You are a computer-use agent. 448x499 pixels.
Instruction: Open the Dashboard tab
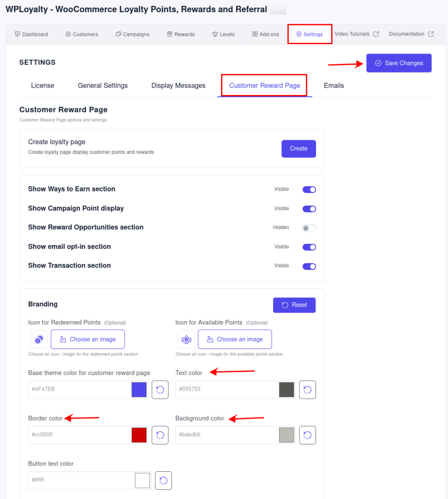[x=32, y=35]
